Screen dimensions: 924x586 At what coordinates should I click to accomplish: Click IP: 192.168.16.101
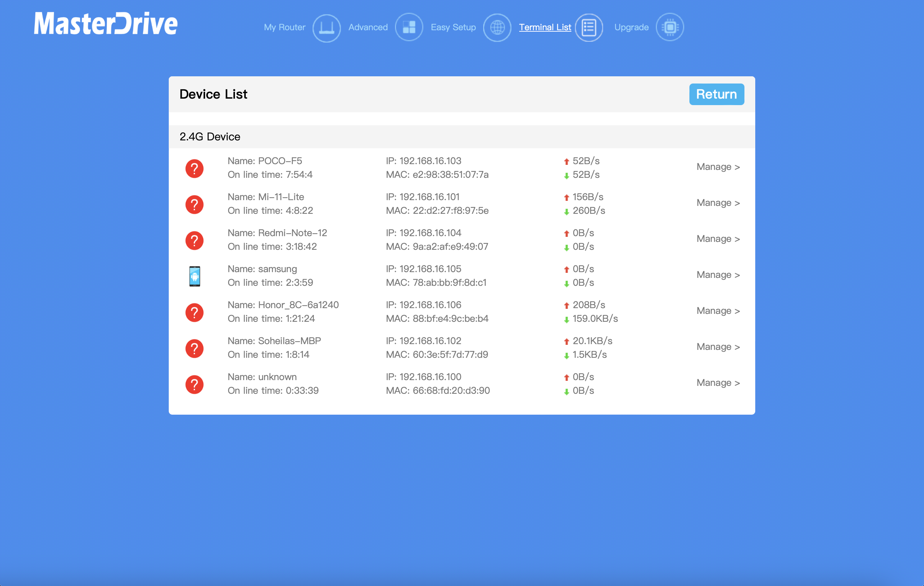tap(422, 197)
